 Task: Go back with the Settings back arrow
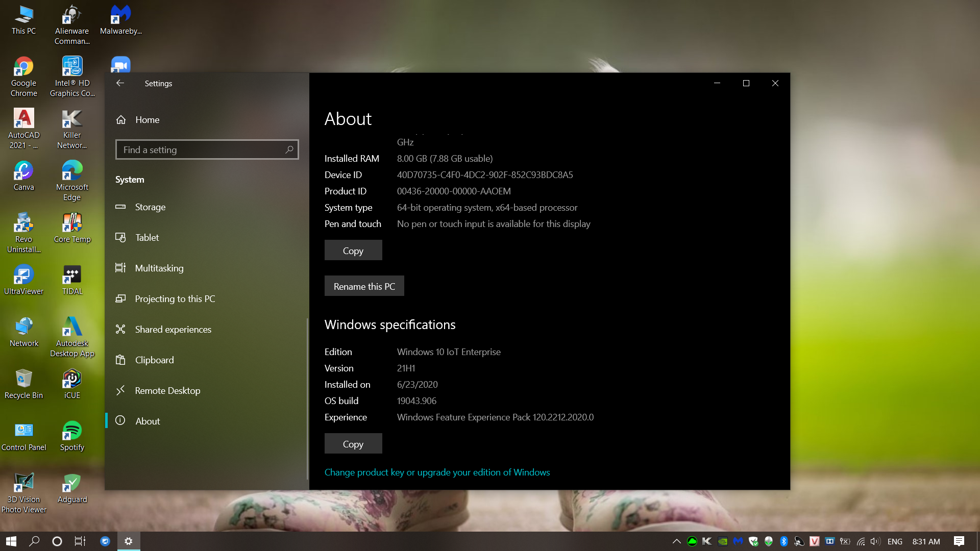120,83
